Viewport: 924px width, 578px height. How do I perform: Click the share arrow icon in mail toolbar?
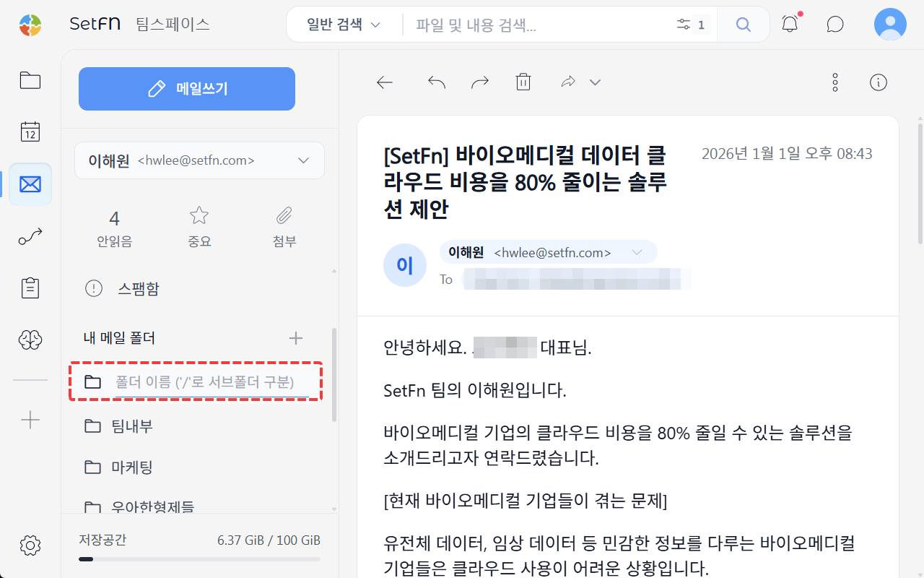568,82
